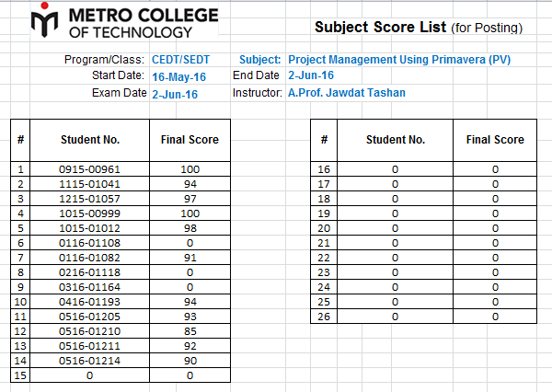This screenshot has width=552, height=392.
Task: Select the Exam Date value 2-Jun-16
Action: (x=175, y=94)
